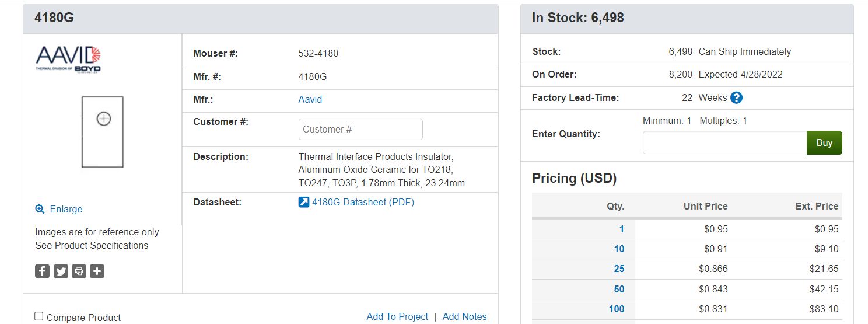Tick the Compare Product checkbox
The width and height of the screenshot is (868, 324).
tap(39, 316)
